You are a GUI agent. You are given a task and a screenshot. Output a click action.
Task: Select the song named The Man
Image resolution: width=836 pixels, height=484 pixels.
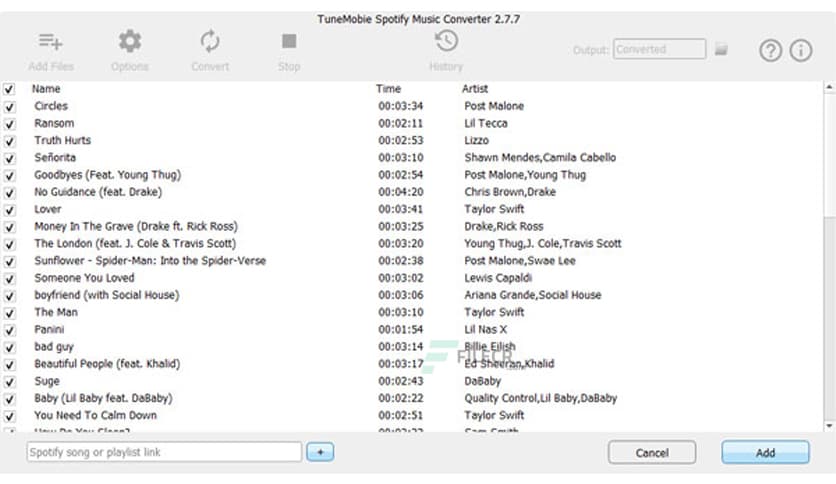(x=56, y=312)
